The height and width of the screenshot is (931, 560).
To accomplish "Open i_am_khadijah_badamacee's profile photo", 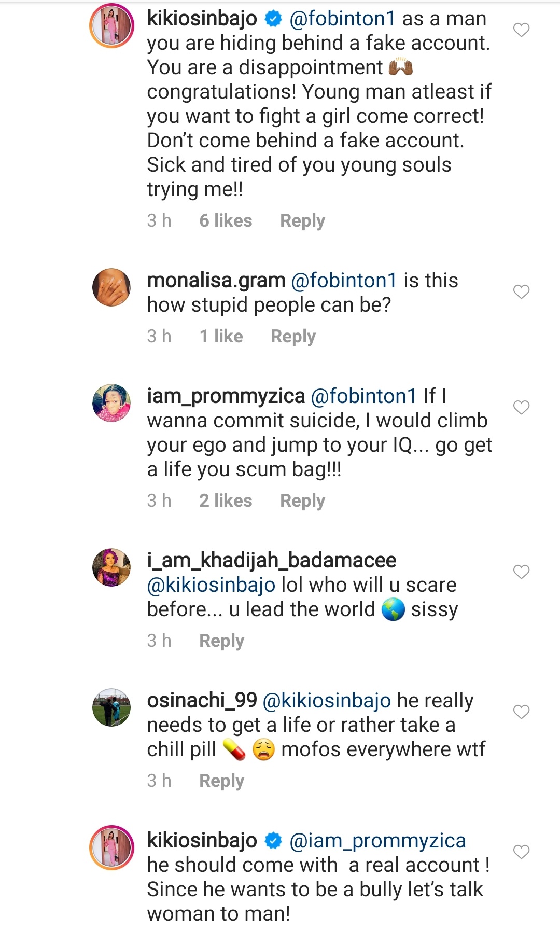I will [111, 567].
